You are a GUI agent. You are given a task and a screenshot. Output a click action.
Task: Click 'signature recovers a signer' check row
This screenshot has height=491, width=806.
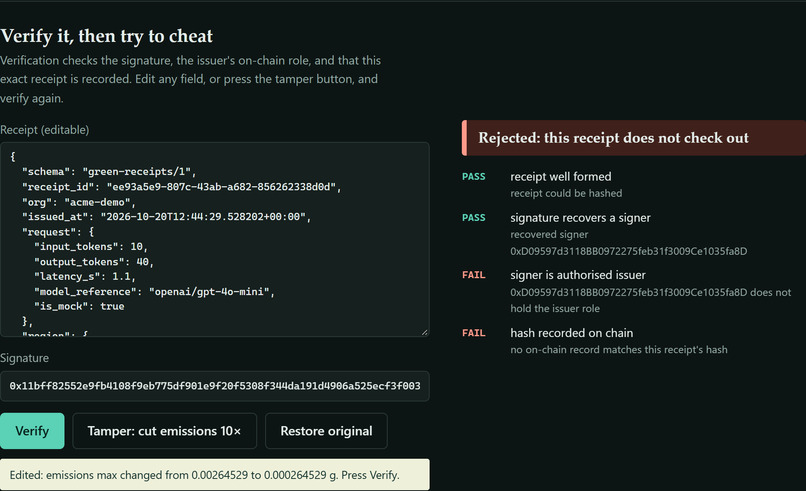coord(580,217)
